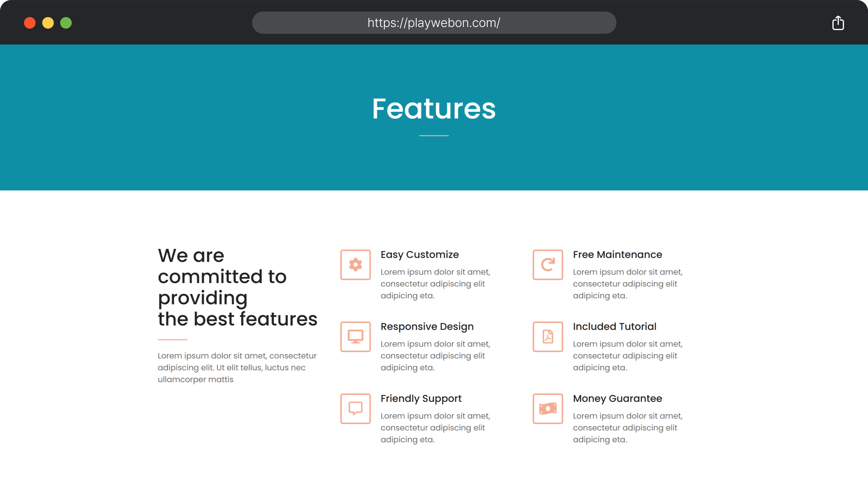Viewport: 868px width, 488px height.
Task: Click the gear icon beside Easy Customize
Action: (355, 265)
